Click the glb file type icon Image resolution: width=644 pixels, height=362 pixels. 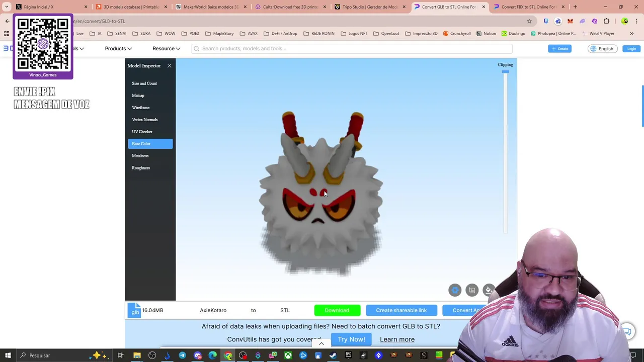[x=135, y=310]
